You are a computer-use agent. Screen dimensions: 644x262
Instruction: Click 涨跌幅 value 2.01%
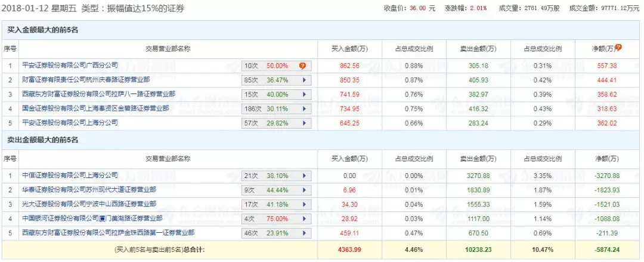(479, 8)
